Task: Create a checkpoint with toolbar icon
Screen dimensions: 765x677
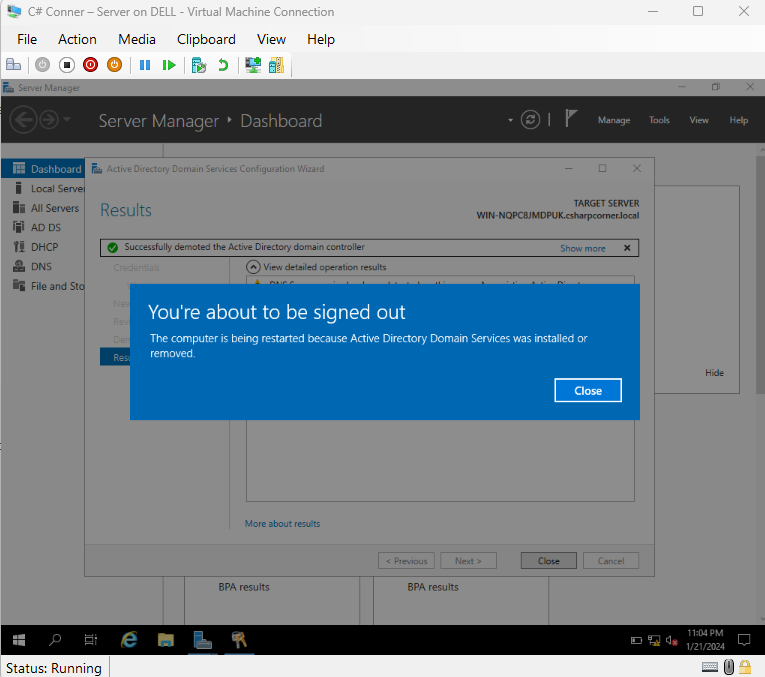Action: (x=199, y=65)
